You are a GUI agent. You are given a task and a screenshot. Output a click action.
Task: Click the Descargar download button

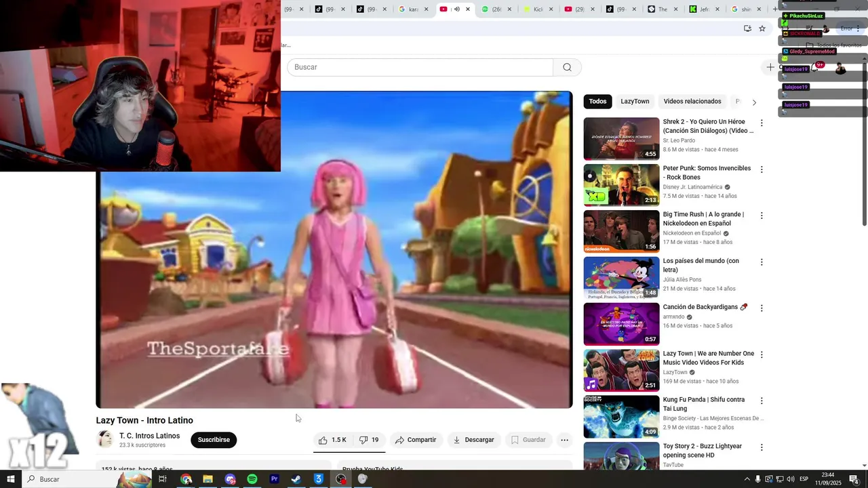(x=473, y=440)
